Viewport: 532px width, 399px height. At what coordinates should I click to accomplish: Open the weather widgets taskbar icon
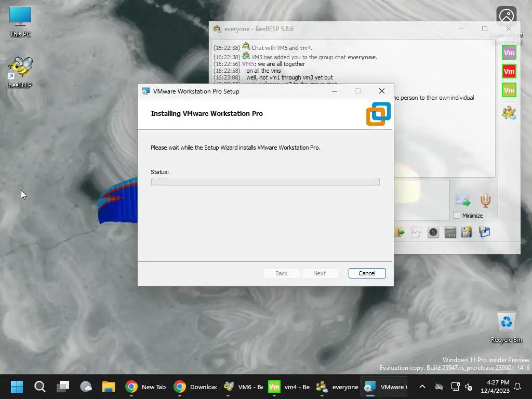click(x=86, y=387)
